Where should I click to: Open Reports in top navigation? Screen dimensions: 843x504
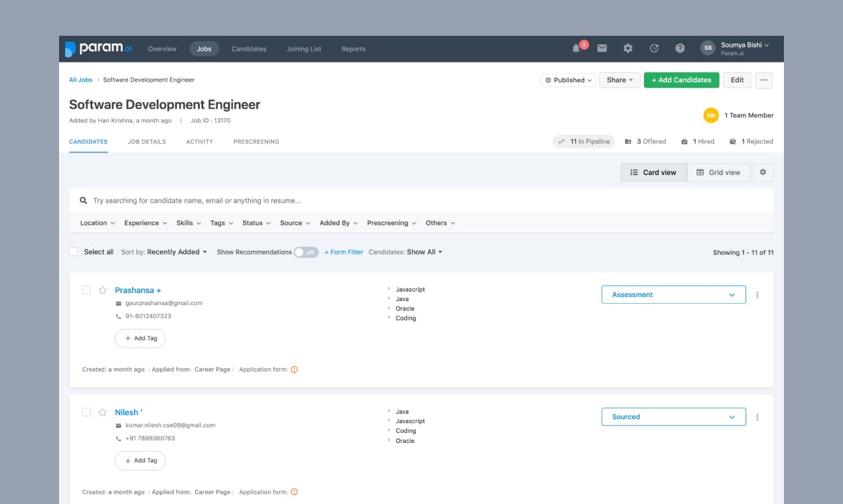(353, 49)
